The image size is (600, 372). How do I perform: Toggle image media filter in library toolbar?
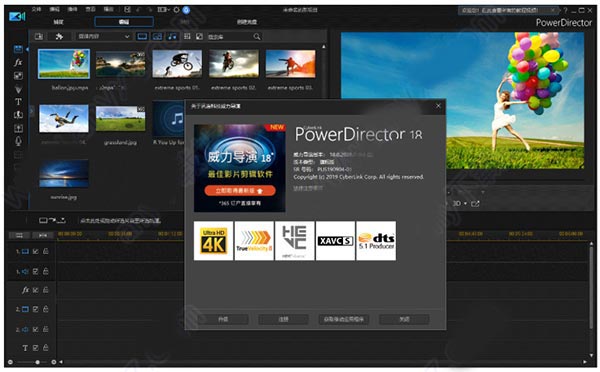pos(157,36)
